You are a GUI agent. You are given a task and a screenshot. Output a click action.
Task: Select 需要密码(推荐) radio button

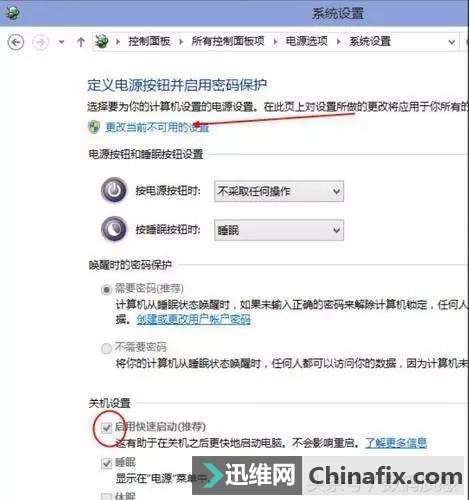tap(106, 290)
